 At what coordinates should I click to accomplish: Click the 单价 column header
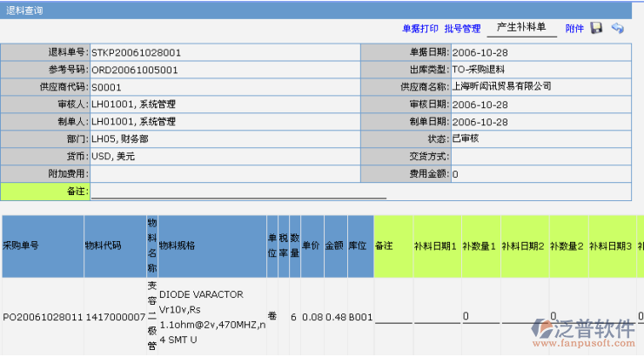coord(311,246)
